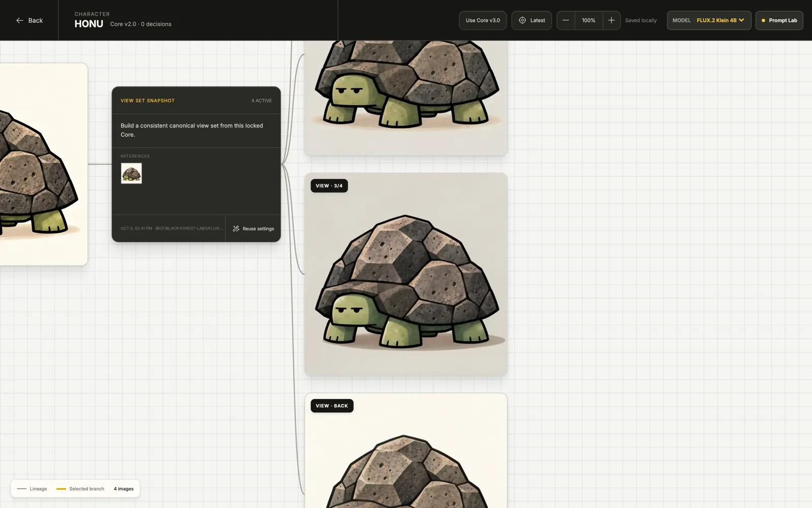
Task: Click the Lineage legend entry
Action: coord(32,489)
